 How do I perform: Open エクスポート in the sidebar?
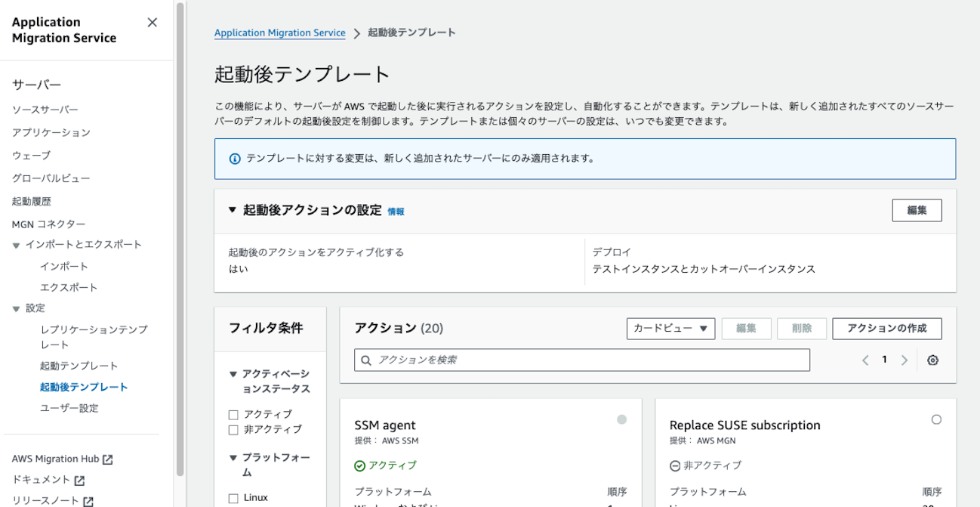click(x=69, y=288)
